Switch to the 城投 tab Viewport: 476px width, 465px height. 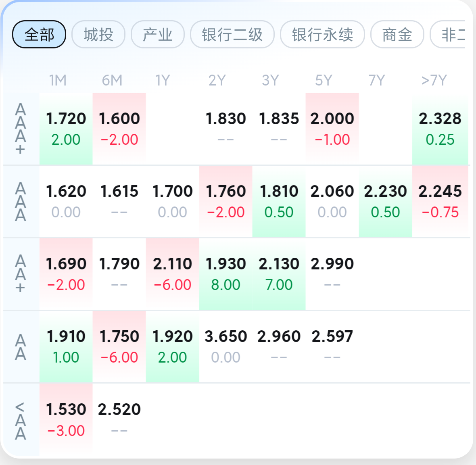click(98, 34)
